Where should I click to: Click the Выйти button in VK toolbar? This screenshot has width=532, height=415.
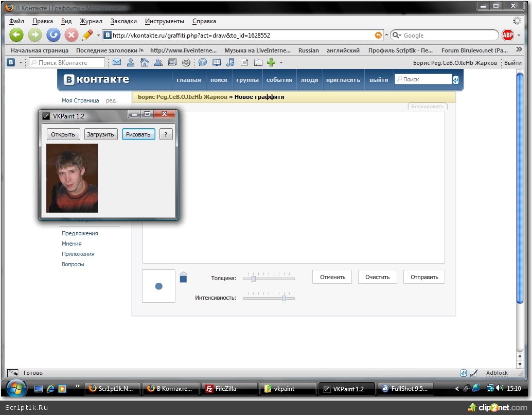[x=512, y=62]
